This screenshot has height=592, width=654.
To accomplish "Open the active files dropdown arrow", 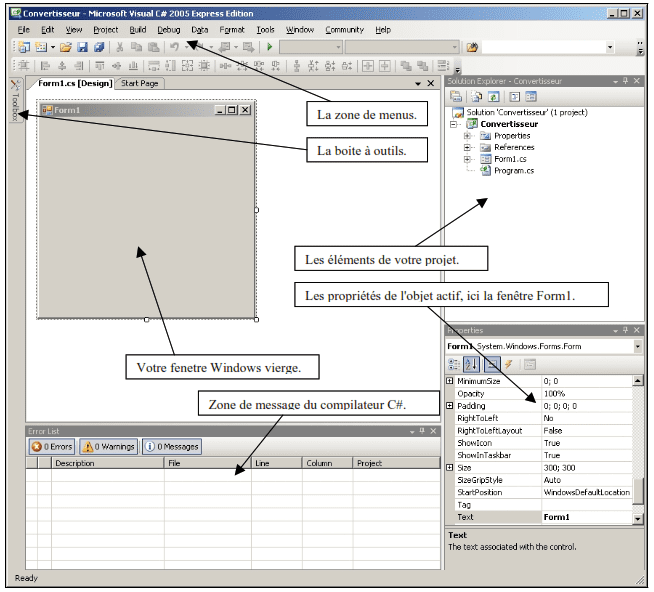I will pyautogui.click(x=418, y=83).
